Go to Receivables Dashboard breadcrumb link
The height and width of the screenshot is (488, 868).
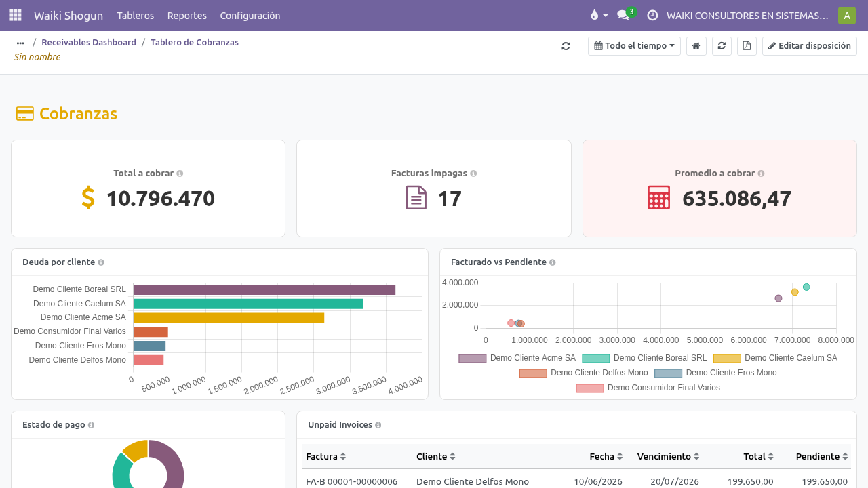[89, 42]
